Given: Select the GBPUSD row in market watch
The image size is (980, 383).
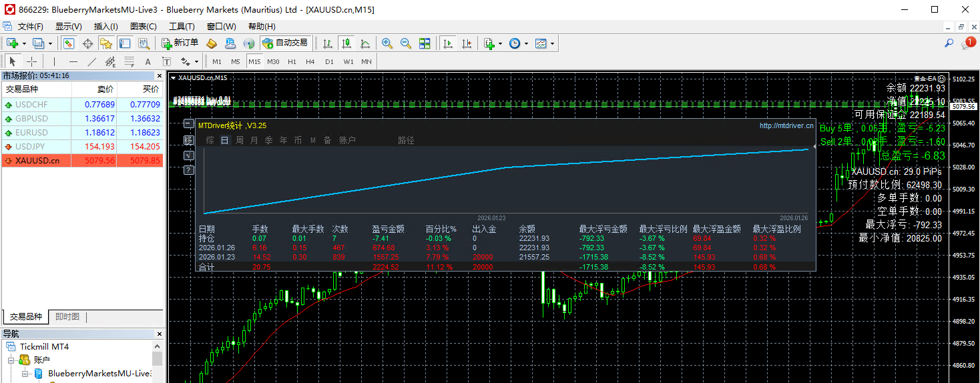Looking at the screenshot, I should 32,119.
